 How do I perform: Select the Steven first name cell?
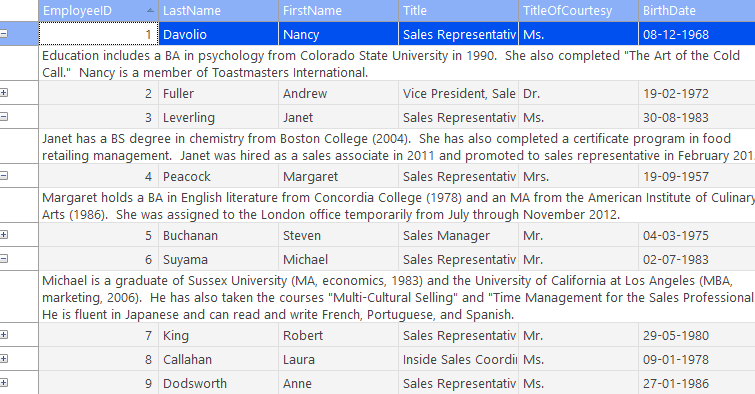338,236
